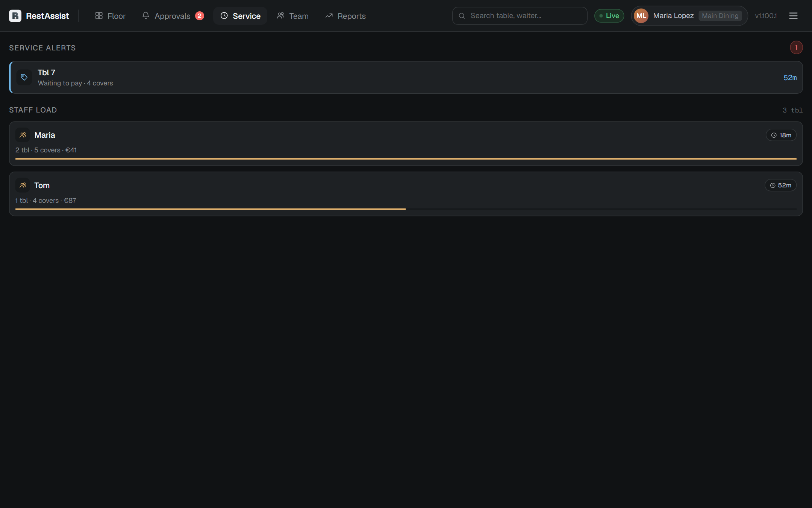
Task: Click Maria's 18m timer badge
Action: [781, 135]
